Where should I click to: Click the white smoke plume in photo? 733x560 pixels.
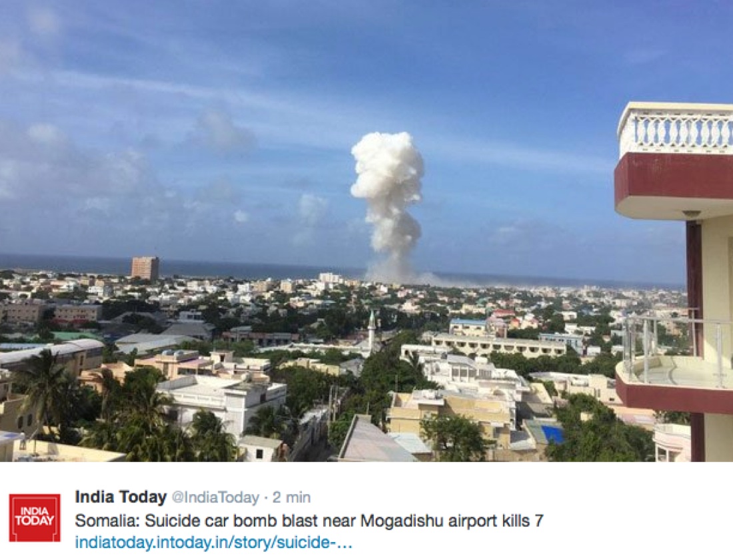click(x=388, y=206)
